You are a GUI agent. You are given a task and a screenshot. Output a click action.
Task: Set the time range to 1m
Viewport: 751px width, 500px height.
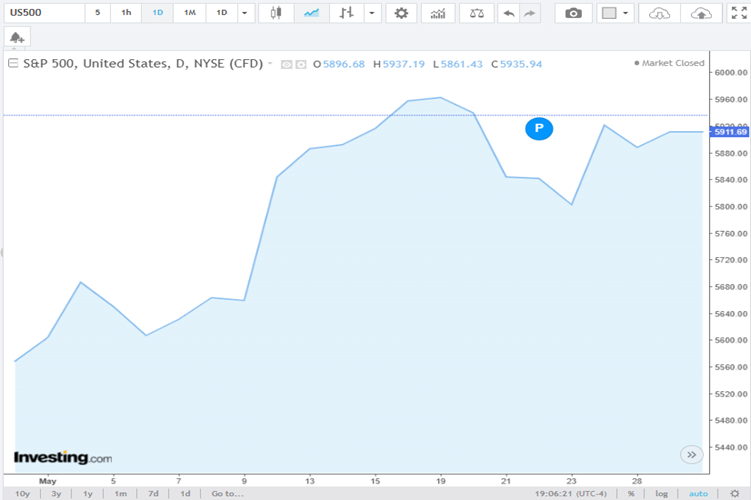[x=120, y=493]
